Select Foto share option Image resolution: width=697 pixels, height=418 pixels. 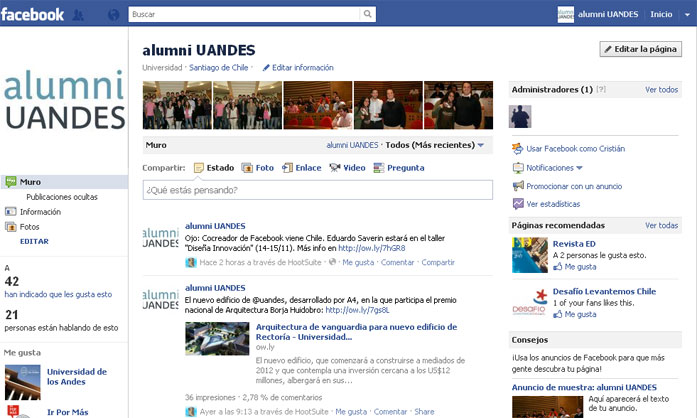tap(257, 168)
